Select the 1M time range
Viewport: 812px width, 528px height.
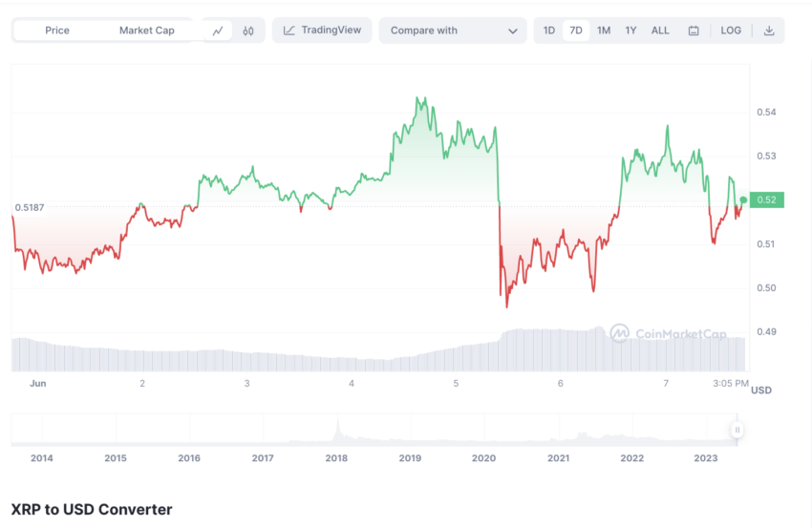tap(604, 31)
